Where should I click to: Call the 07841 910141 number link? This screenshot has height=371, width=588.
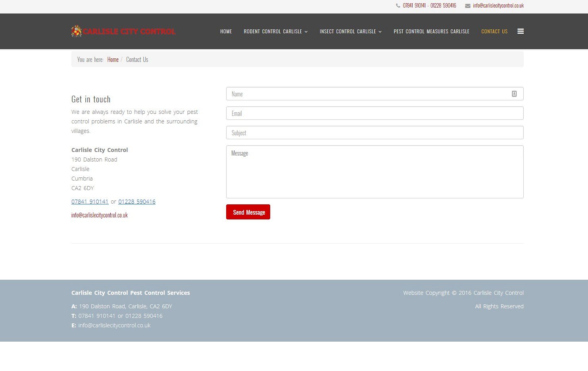pos(90,202)
